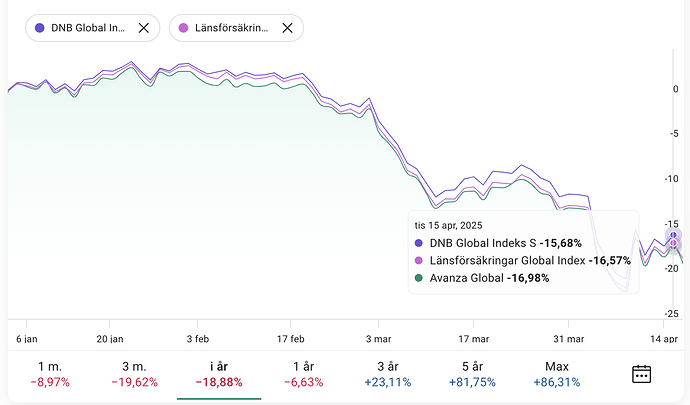Viewport: 690px width, 405px height.
Task: Choose the 5 år time range
Action: (473, 374)
